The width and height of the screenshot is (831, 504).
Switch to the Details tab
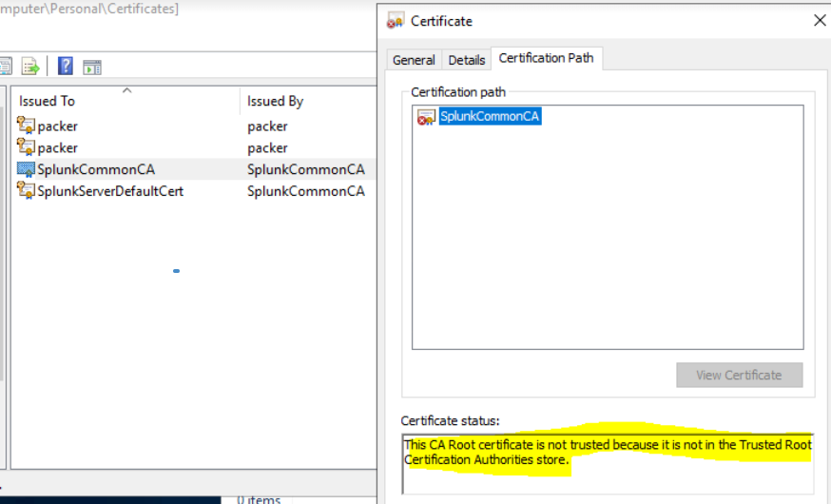coord(467,60)
